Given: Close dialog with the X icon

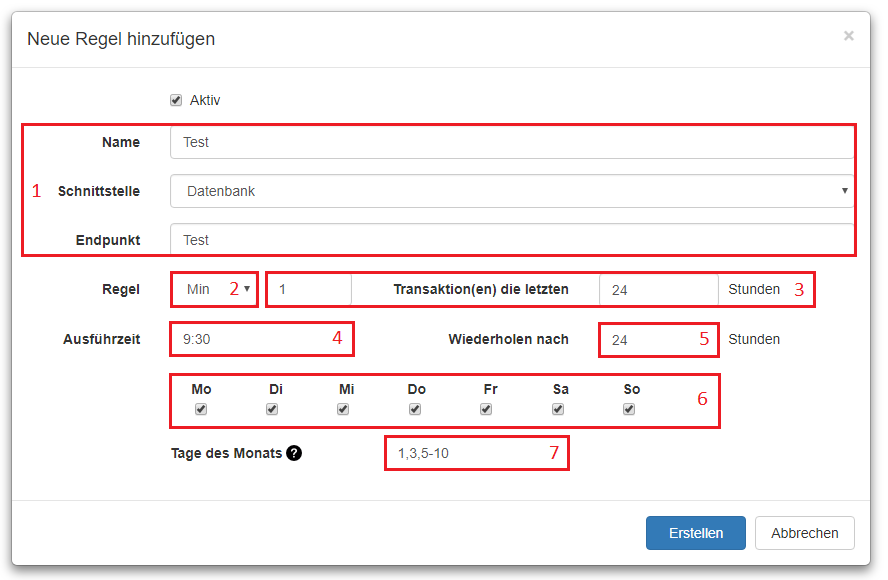Looking at the screenshot, I should point(848,36).
